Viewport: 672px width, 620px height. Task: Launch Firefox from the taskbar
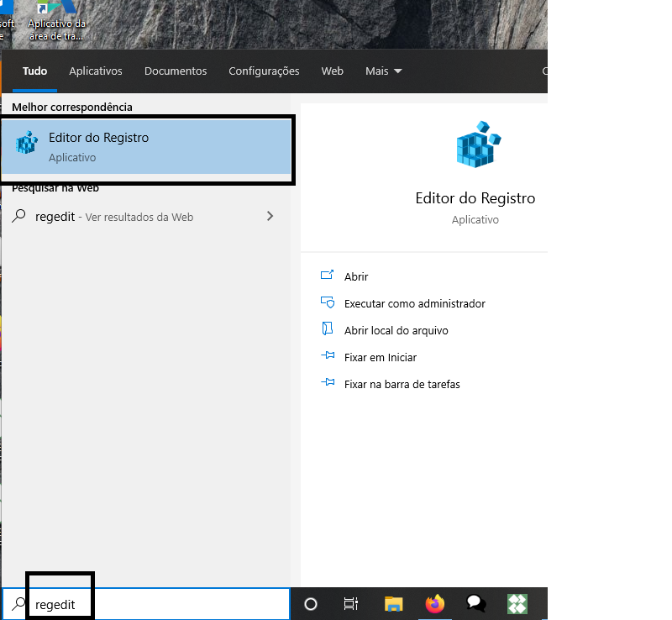click(434, 603)
